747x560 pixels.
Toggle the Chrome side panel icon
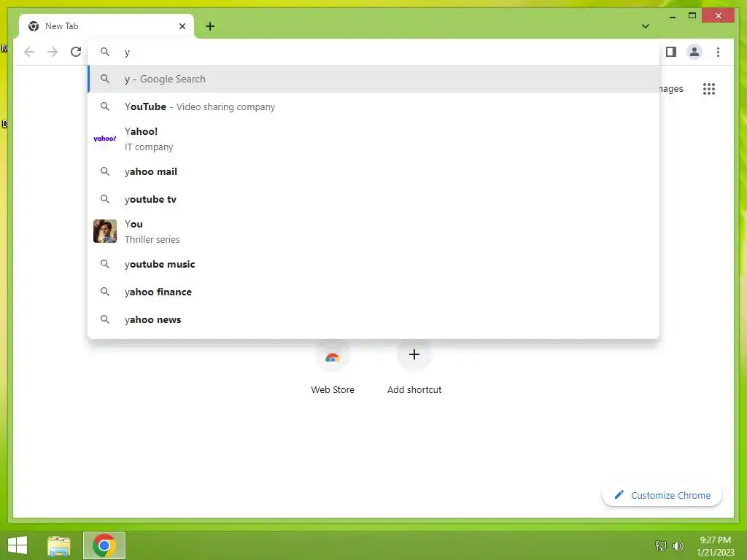(x=671, y=52)
